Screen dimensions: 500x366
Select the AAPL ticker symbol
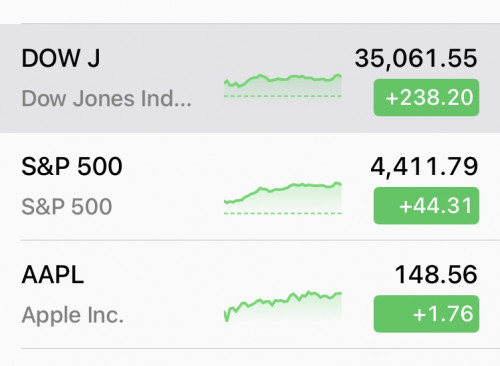click(x=53, y=275)
